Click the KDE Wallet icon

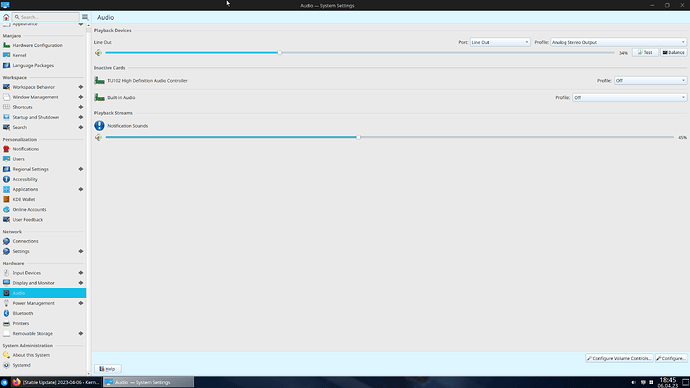pyautogui.click(x=6, y=200)
